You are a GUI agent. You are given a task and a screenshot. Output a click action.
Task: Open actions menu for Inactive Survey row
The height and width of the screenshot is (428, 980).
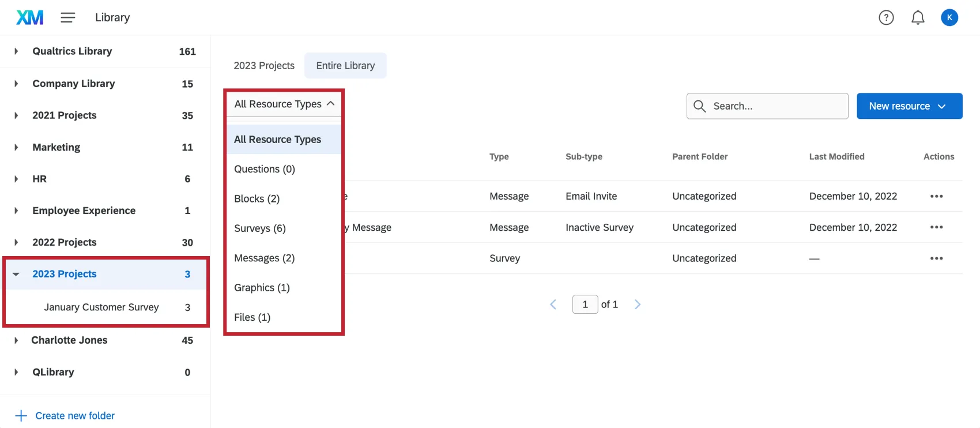point(936,227)
